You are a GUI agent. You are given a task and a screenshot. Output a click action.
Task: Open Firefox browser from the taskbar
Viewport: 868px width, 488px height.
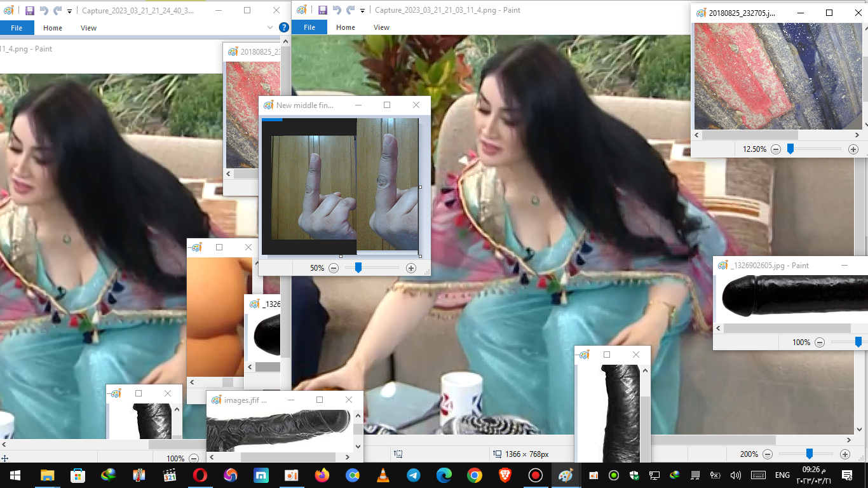pyautogui.click(x=322, y=475)
